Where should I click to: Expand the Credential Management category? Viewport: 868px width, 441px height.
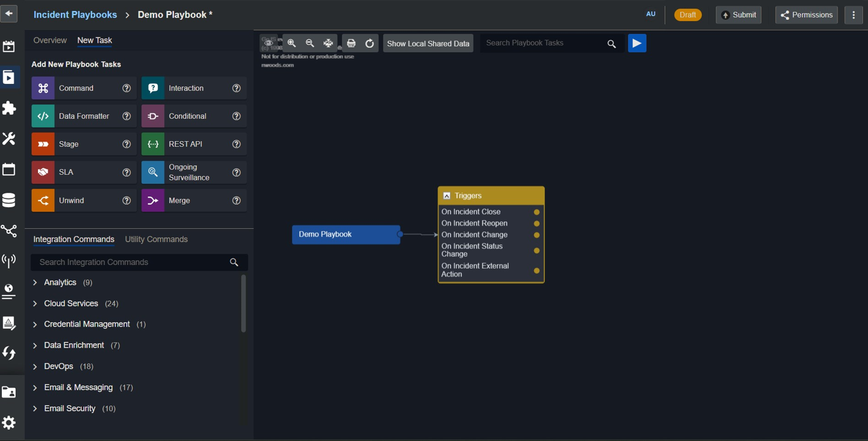pos(35,325)
